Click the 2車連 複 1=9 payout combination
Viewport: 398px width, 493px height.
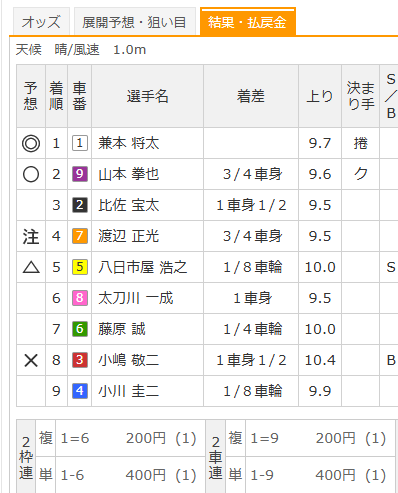tap(264, 438)
